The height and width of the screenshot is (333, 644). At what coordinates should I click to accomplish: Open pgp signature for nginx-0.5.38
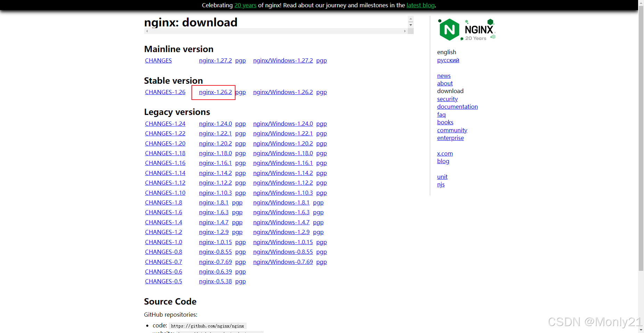[x=240, y=281]
